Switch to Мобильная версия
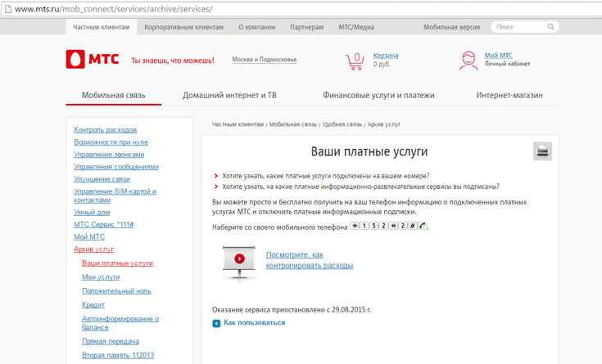 pos(451,27)
